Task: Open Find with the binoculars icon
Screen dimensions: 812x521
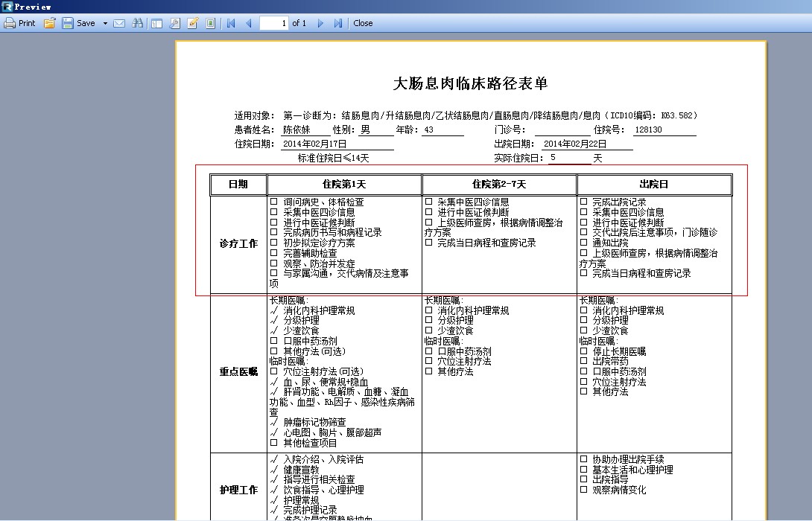Action: click(x=137, y=23)
